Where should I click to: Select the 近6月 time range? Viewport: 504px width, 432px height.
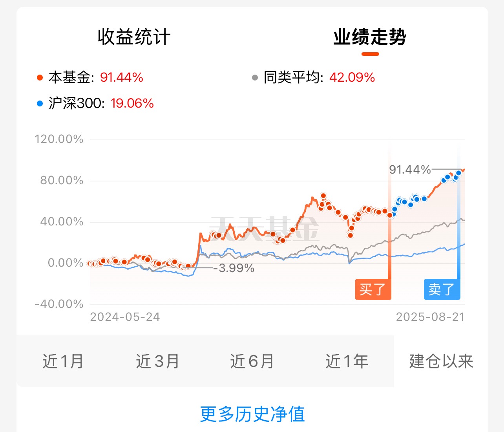[252, 361]
